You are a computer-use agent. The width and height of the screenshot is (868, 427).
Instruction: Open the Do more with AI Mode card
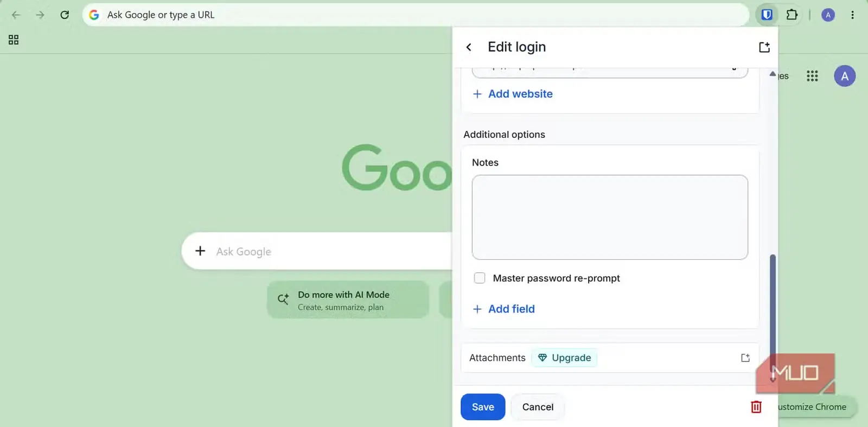pyautogui.click(x=348, y=299)
